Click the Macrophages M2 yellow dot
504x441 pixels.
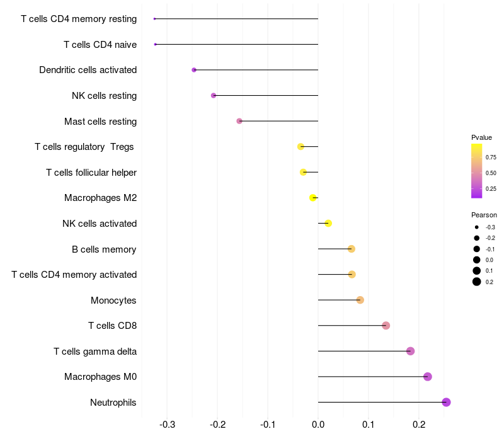pos(313,198)
